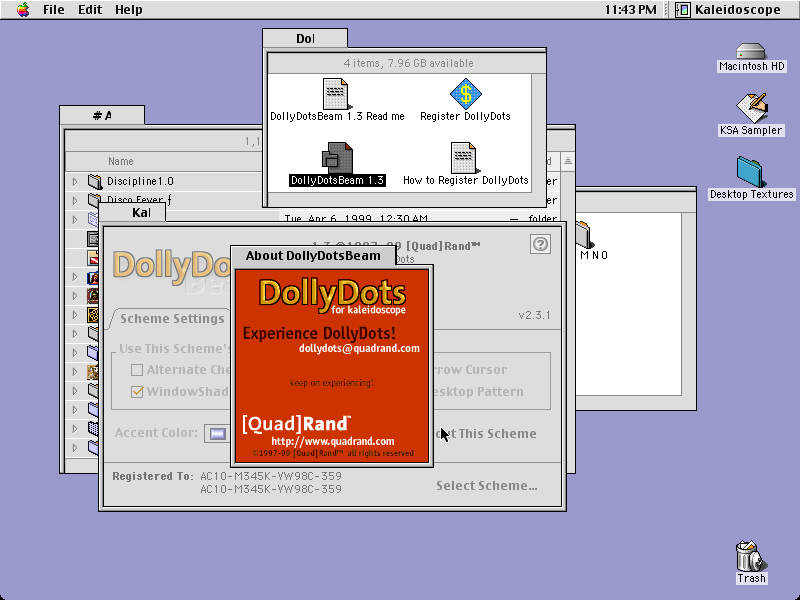Click the 'v2.3.1' version text
The width and height of the screenshot is (800, 600).
pos(535,315)
